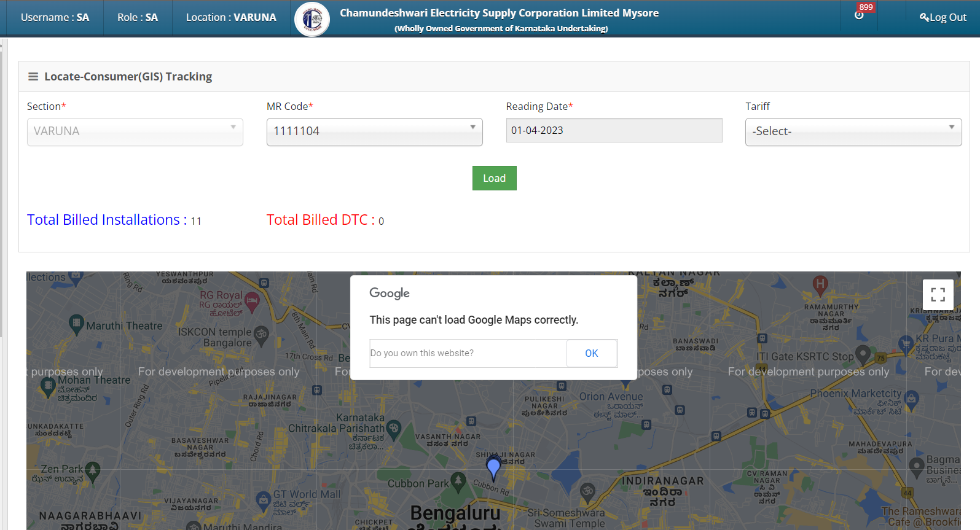Click the Locate-Consumer(GIS) Tracking heading
The width and height of the screenshot is (980, 530).
click(128, 77)
